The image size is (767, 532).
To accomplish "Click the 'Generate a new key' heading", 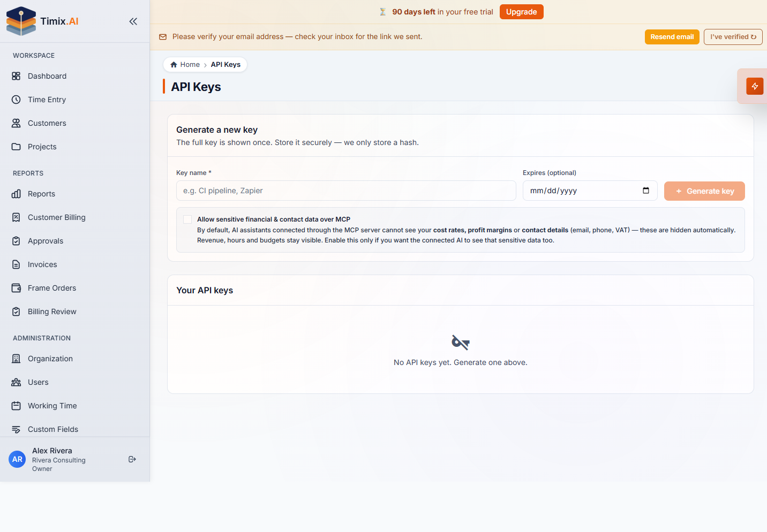I will [x=217, y=130].
